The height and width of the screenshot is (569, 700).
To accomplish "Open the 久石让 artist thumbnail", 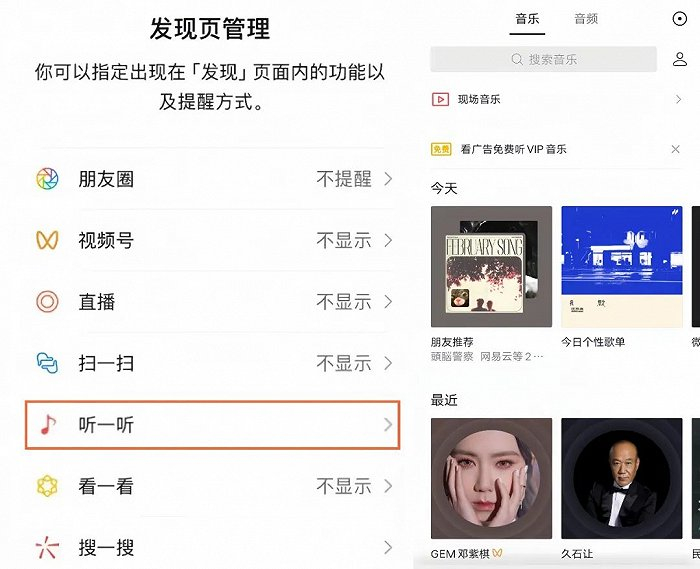I will pyautogui.click(x=622, y=478).
